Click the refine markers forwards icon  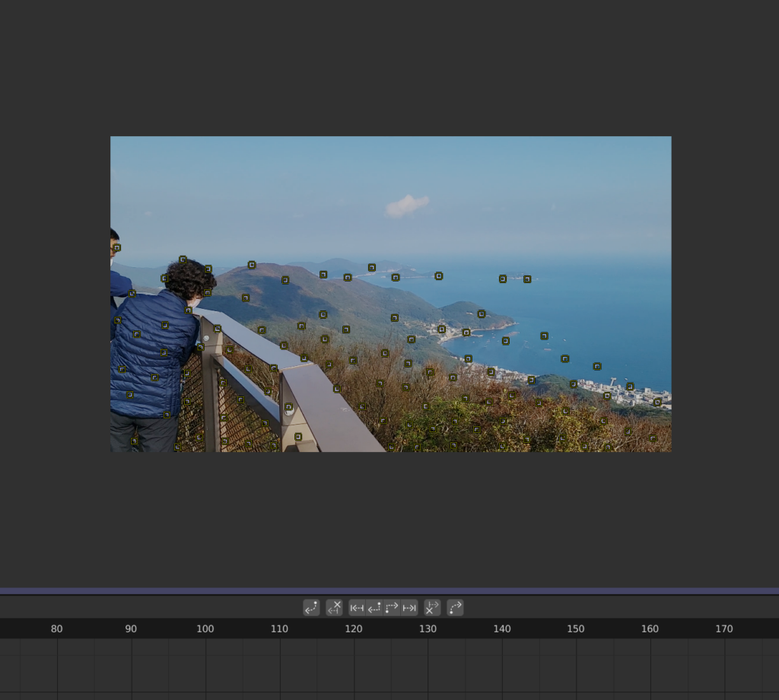[455, 608]
